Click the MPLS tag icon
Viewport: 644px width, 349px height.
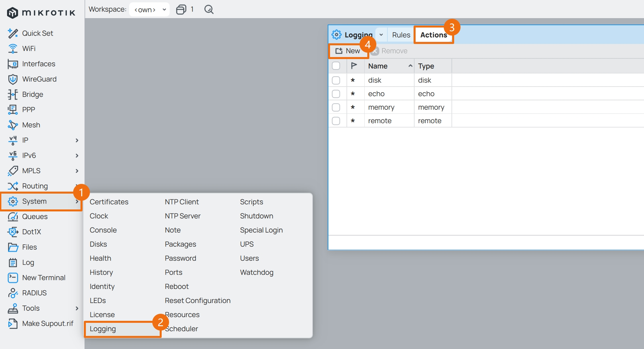(13, 171)
